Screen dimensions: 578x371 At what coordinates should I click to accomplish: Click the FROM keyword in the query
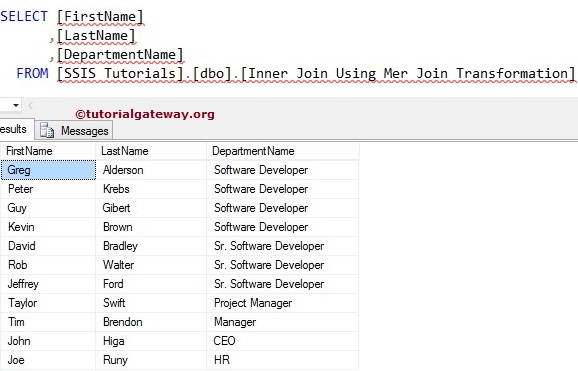(32, 73)
